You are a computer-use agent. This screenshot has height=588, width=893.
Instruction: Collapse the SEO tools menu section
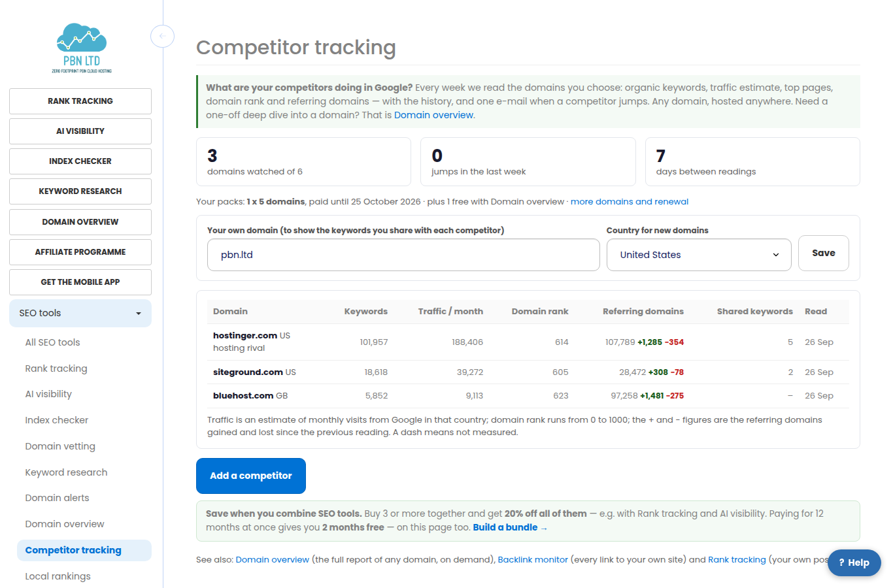[x=80, y=313]
